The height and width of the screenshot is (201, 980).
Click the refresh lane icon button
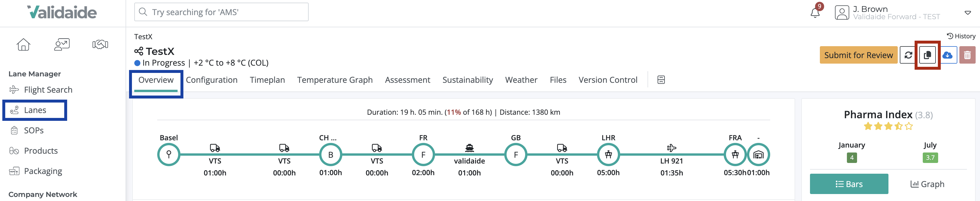click(x=908, y=55)
